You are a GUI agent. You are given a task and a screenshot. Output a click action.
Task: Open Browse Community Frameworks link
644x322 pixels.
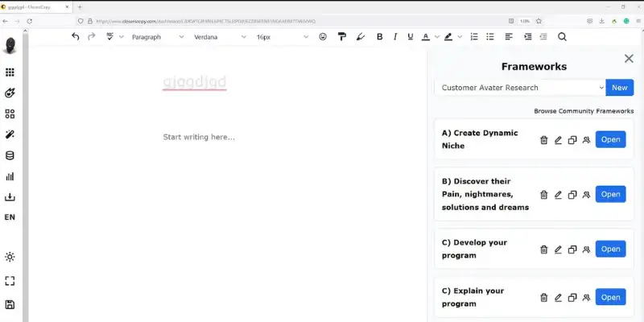click(584, 111)
